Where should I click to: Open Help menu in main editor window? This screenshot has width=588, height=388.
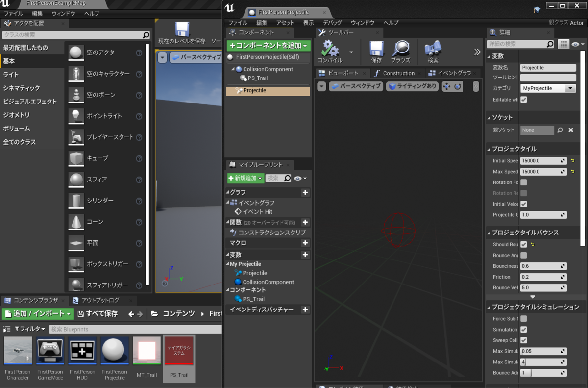(92, 14)
